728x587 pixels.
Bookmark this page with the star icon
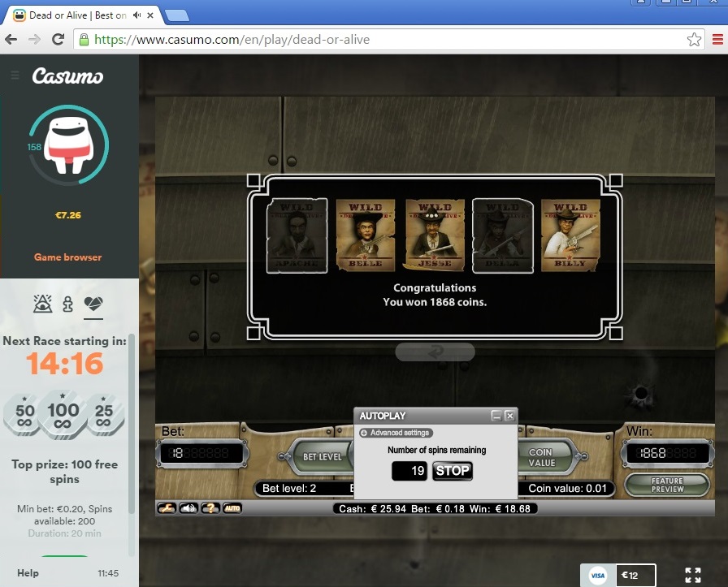pyautogui.click(x=694, y=39)
